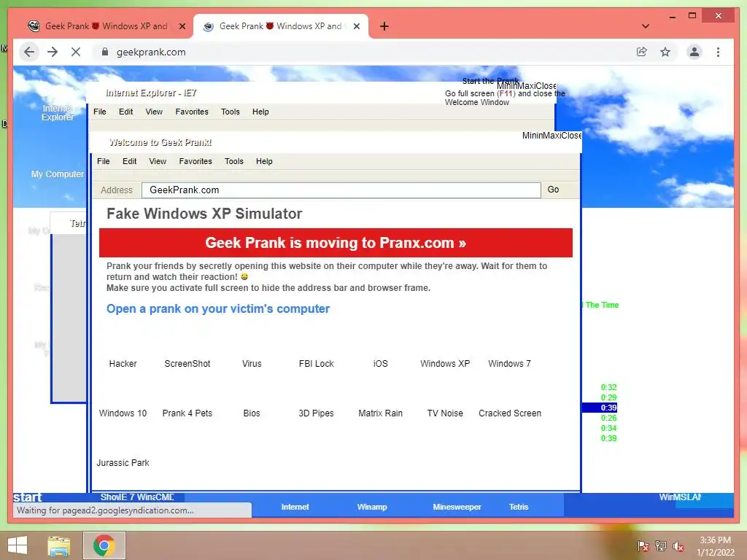
Task: Click Tetris in the XP taskbar
Action: (x=519, y=507)
